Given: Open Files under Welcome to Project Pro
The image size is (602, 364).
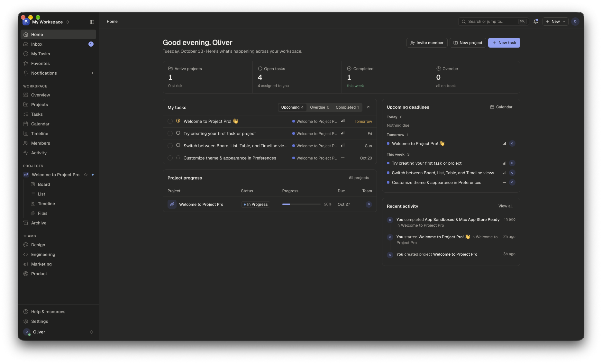Looking at the screenshot, I should tap(62, 213).
